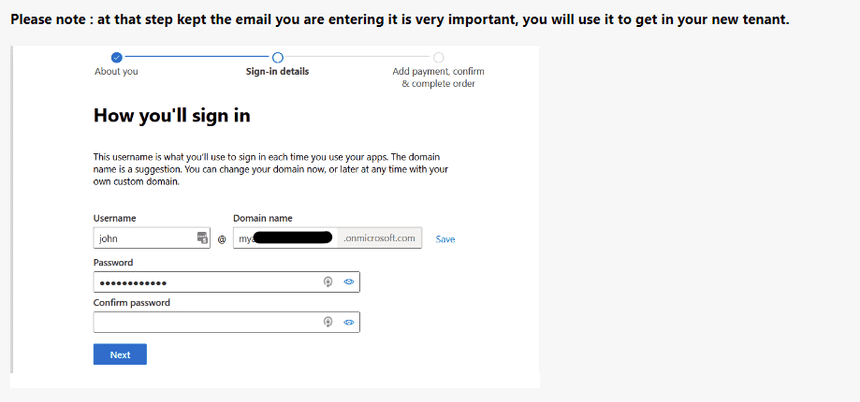Click the How you'll sign in heading
The height and width of the screenshot is (402, 860).
pyautogui.click(x=172, y=116)
